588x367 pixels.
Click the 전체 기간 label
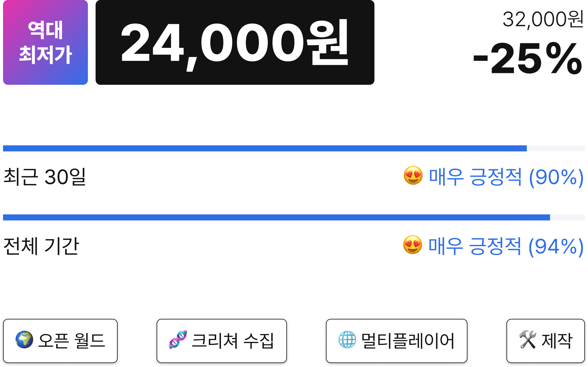[41, 246]
